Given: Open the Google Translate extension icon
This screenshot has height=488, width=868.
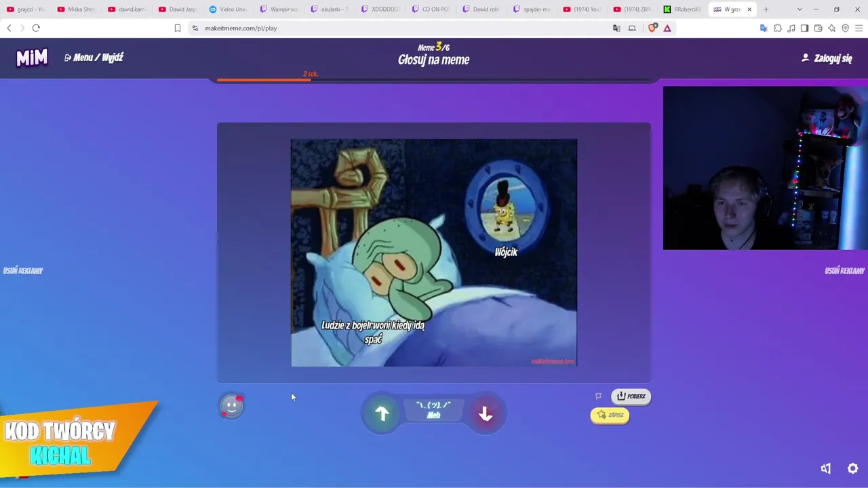Looking at the screenshot, I should click(764, 28).
